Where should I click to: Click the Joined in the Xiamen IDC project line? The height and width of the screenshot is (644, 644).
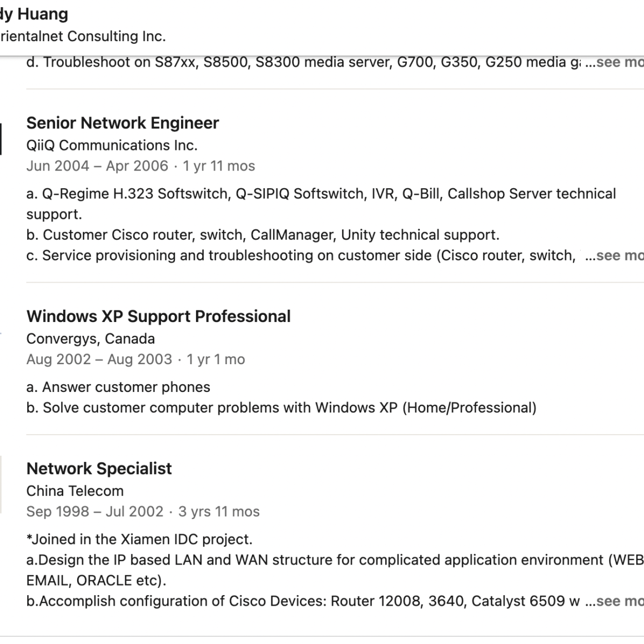(139, 539)
